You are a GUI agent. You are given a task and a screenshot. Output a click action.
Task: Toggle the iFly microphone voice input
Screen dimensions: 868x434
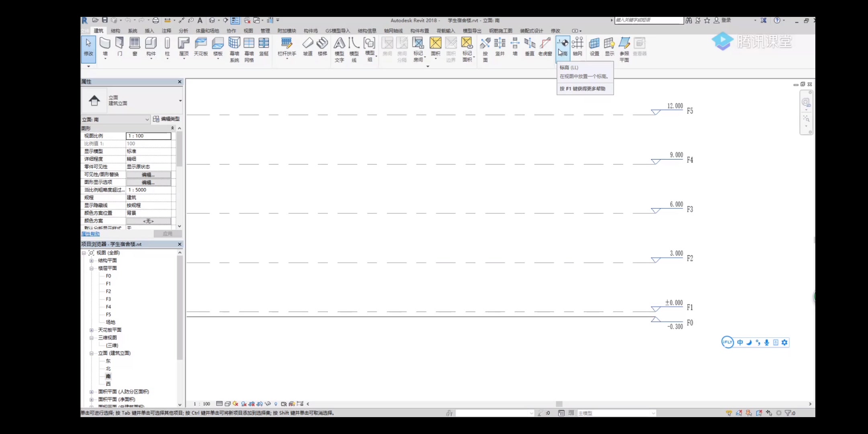(767, 342)
